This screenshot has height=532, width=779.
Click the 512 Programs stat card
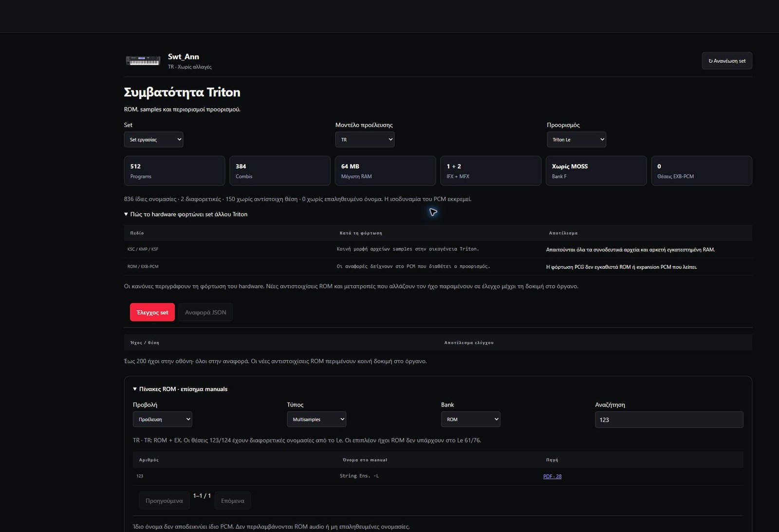(174, 171)
